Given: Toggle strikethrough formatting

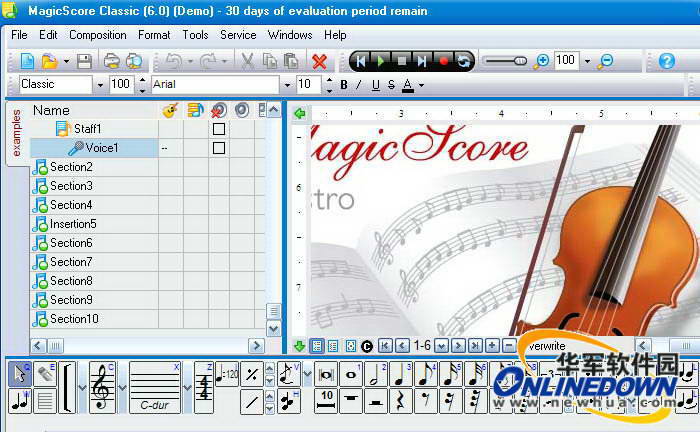Looking at the screenshot, I should pos(391,85).
